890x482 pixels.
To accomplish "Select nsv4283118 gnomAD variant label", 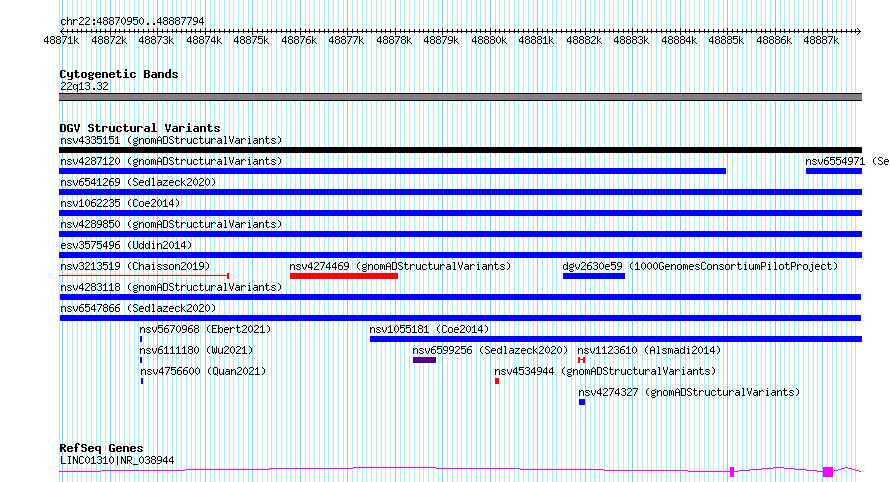I will (x=171, y=287).
